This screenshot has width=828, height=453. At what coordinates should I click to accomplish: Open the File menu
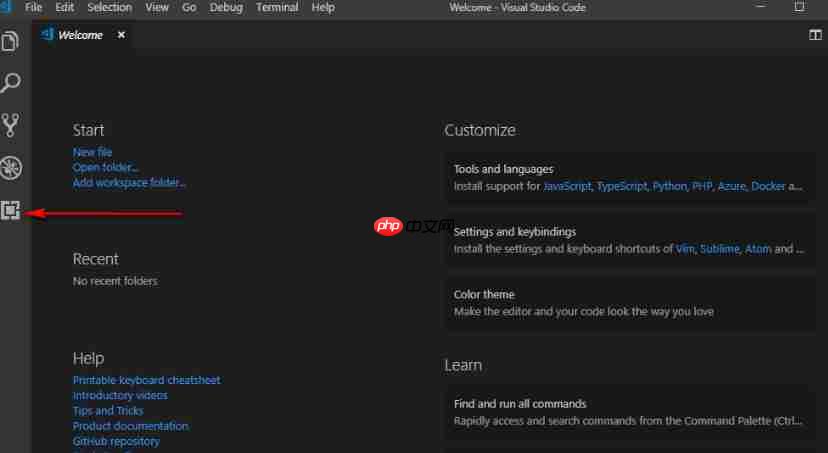[33, 7]
